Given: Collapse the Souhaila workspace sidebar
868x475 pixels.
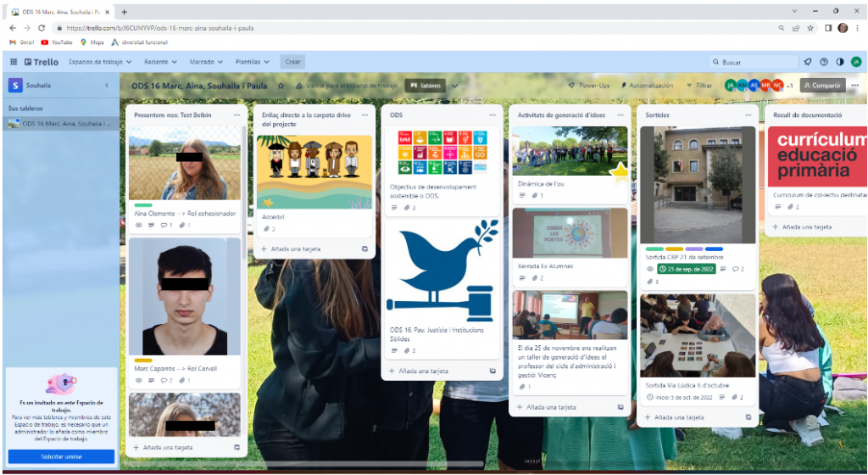Looking at the screenshot, I should point(106,86).
